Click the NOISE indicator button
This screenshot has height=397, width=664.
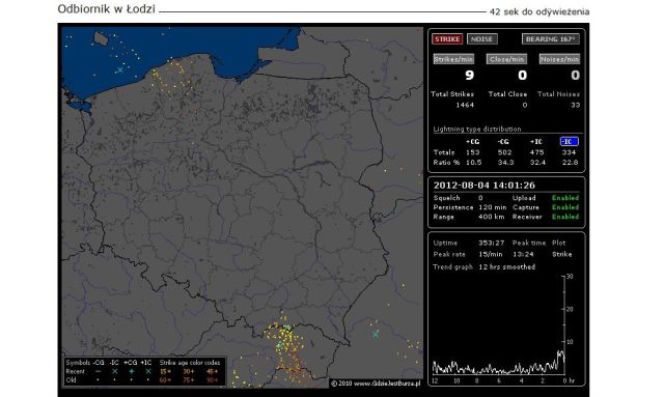[x=482, y=39]
